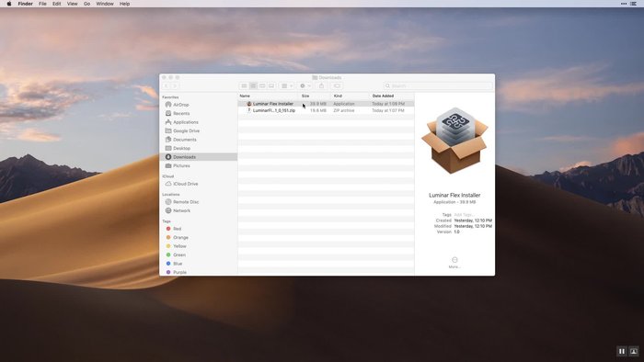Screen dimensions: 644x362
Task: Open Google Drive folder in sidebar
Action: [x=186, y=130]
